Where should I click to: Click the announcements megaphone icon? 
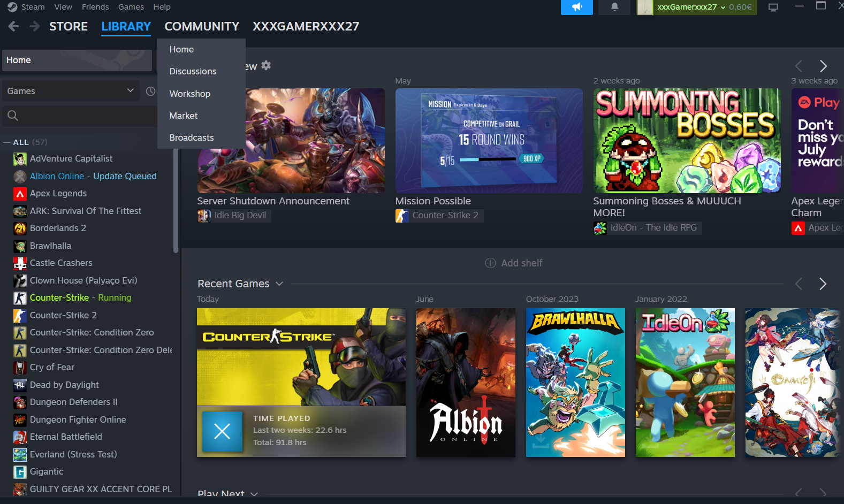point(576,7)
